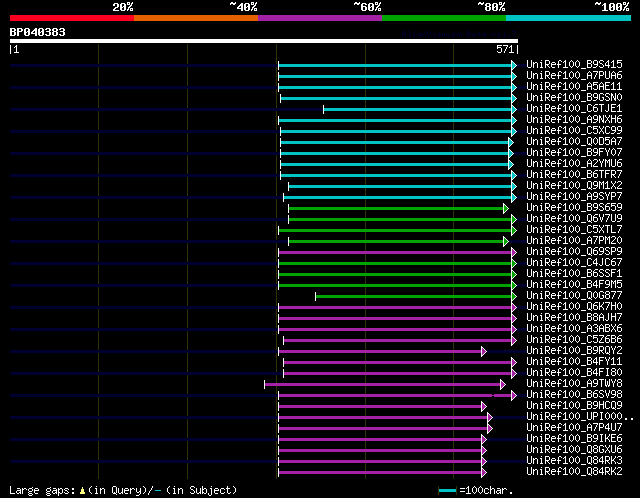640x498 pixels.
Task: Click the UniRef100_A9TWY8 hit name
Action: [574, 384]
